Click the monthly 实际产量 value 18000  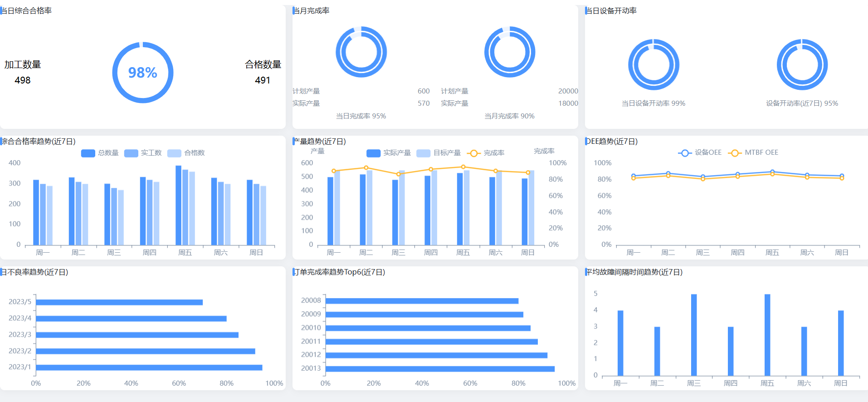568,103
